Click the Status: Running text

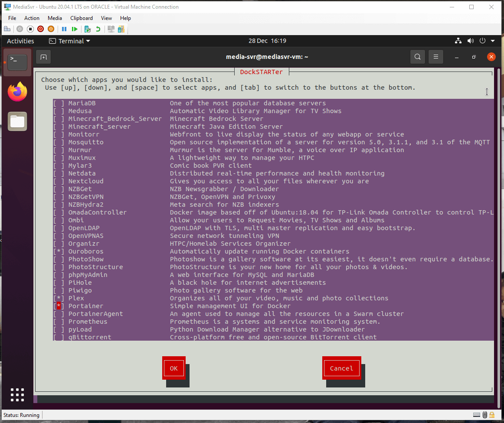[x=21, y=415]
